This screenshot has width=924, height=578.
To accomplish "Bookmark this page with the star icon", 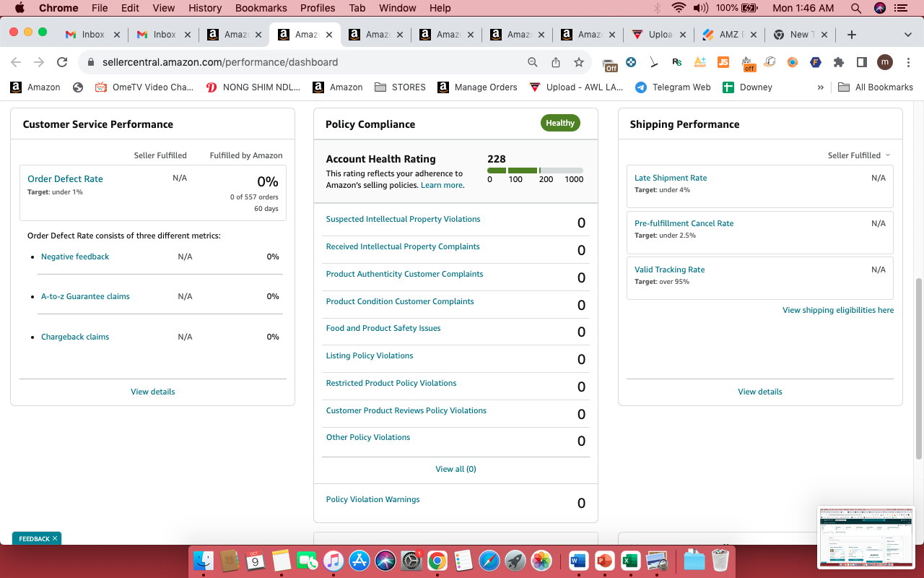I will [579, 62].
